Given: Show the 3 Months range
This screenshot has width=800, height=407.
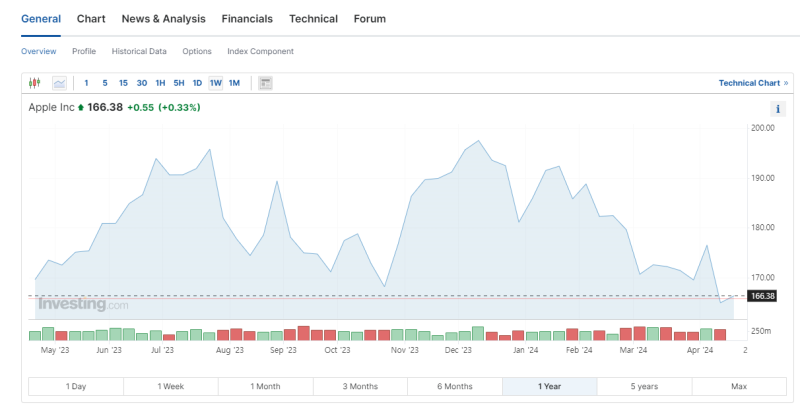Looking at the screenshot, I should (x=360, y=386).
